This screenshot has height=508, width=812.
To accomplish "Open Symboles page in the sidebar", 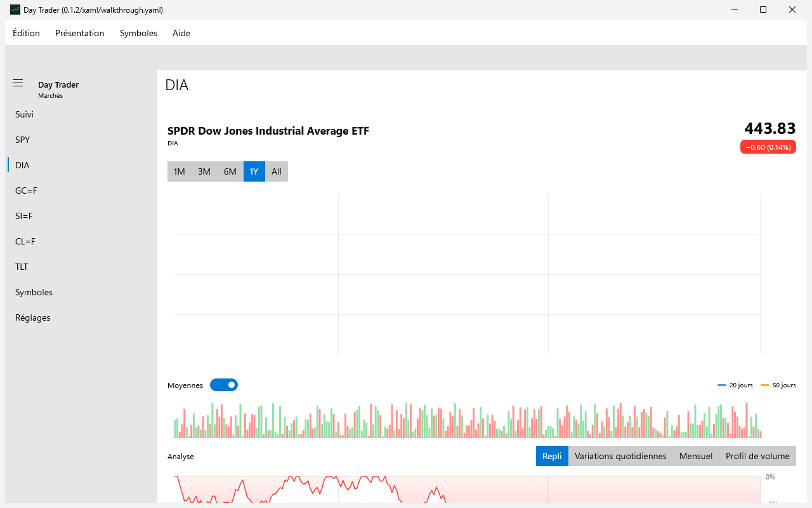I will (81, 292).
